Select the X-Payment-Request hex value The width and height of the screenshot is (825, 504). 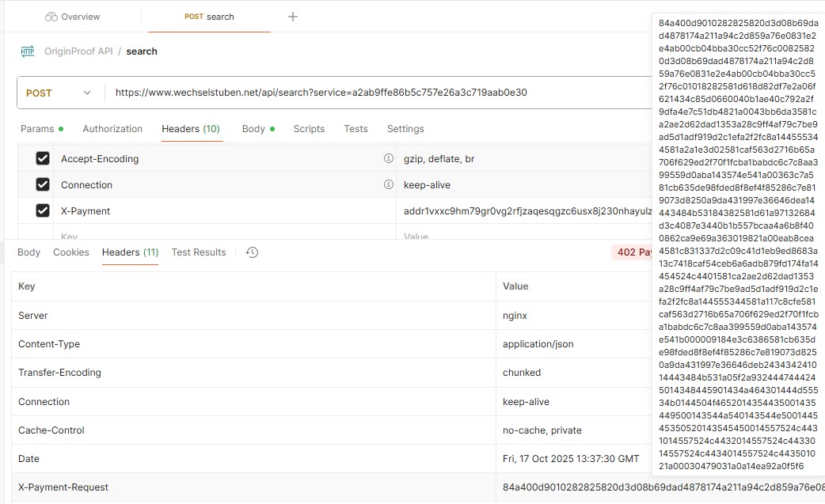click(570, 487)
